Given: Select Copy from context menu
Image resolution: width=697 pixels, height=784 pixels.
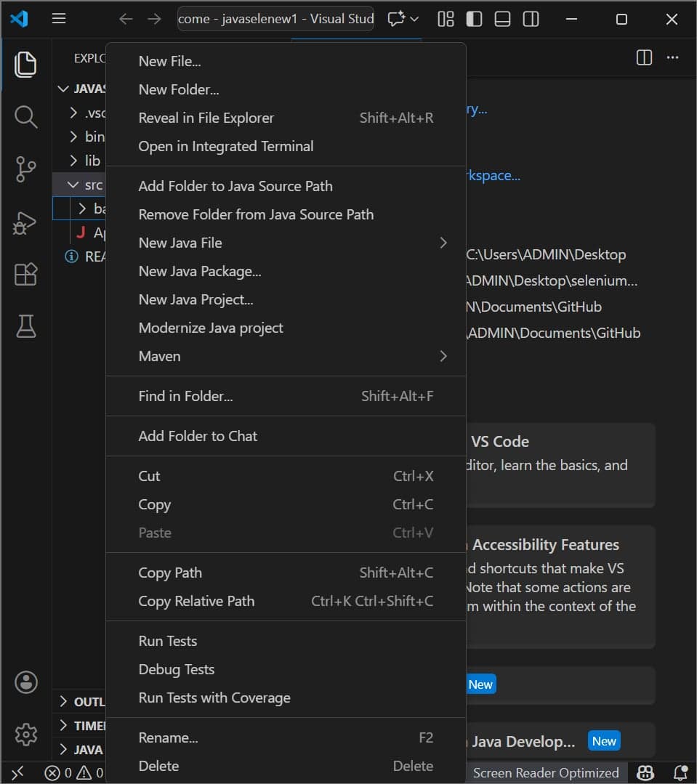Looking at the screenshot, I should pyautogui.click(x=286, y=504).
